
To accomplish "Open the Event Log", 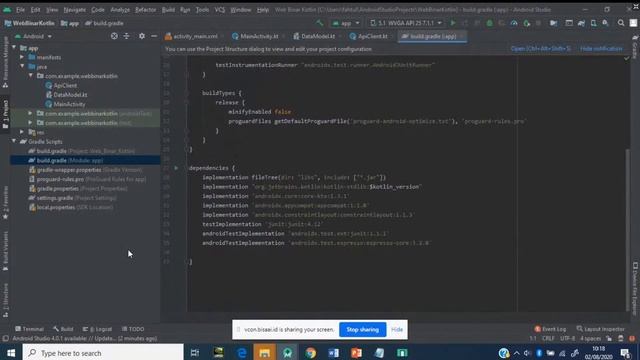I will pyautogui.click(x=550, y=329).
